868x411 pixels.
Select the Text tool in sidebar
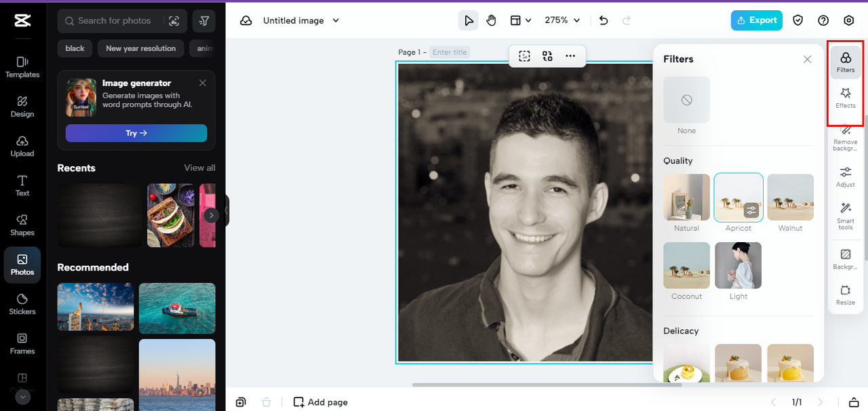(22, 185)
